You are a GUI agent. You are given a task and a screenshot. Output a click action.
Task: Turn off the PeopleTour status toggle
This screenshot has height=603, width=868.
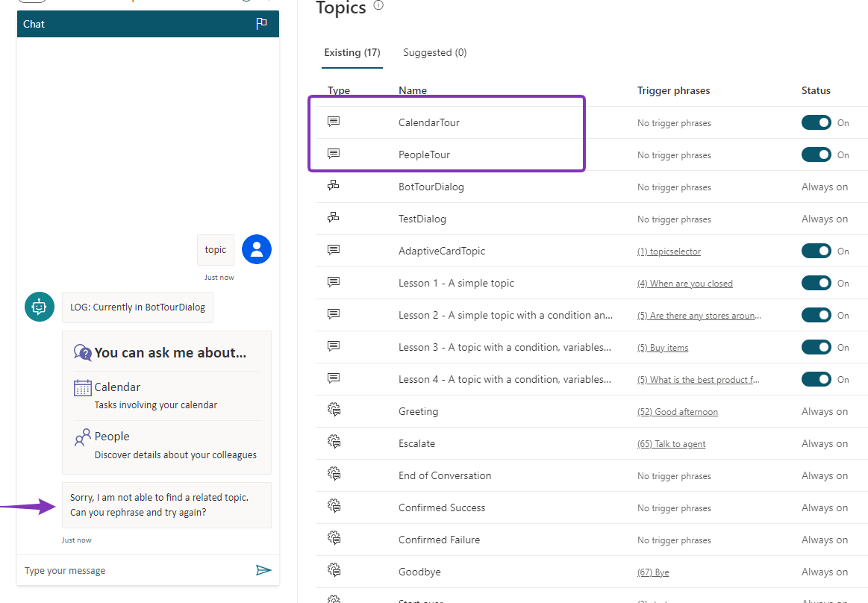816,154
